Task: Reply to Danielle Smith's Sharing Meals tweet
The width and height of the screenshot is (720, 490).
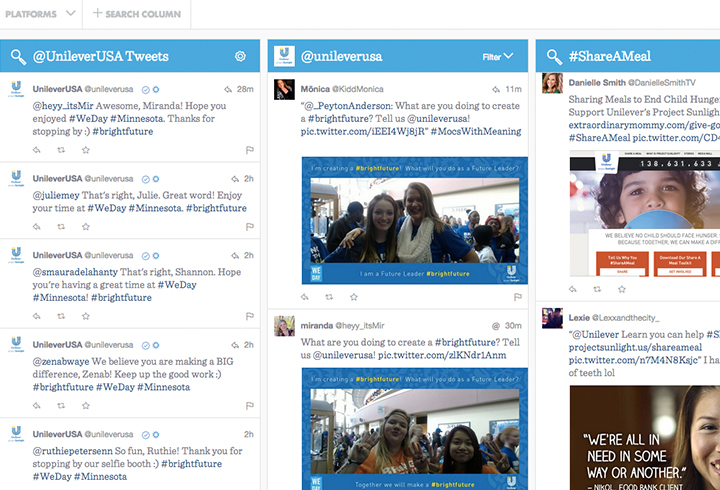Action: [x=573, y=289]
